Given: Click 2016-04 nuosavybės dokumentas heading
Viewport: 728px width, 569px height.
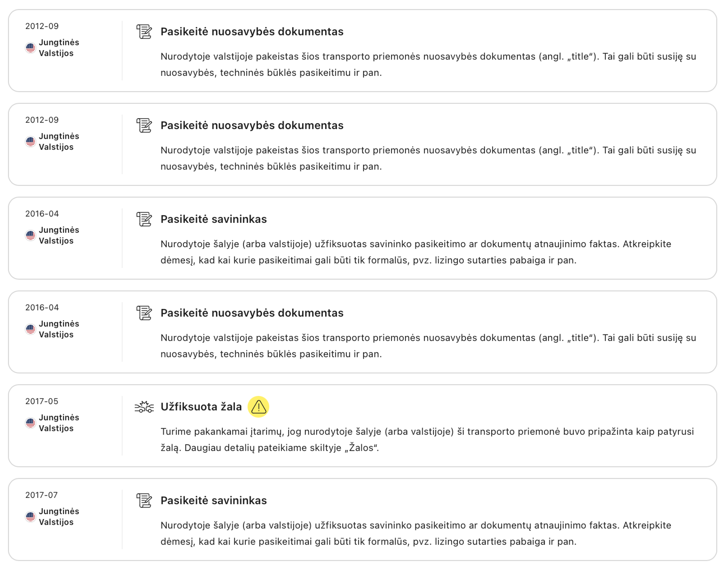Looking at the screenshot, I should [252, 313].
